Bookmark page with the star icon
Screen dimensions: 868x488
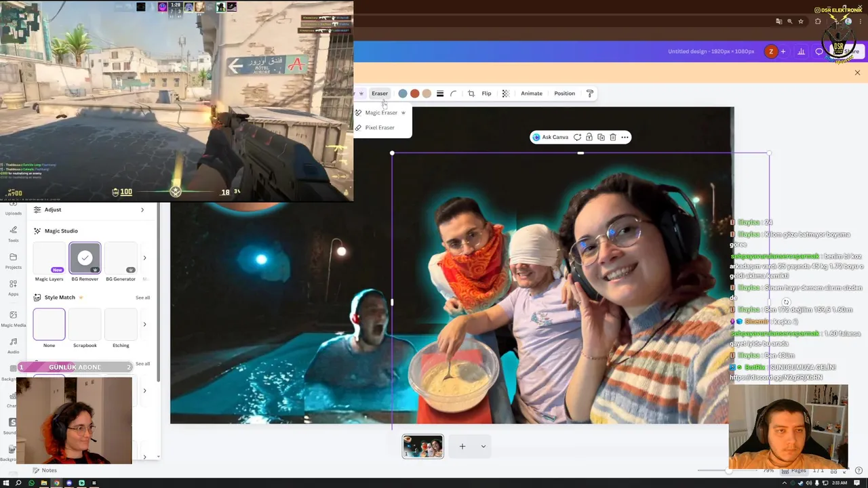801,22
